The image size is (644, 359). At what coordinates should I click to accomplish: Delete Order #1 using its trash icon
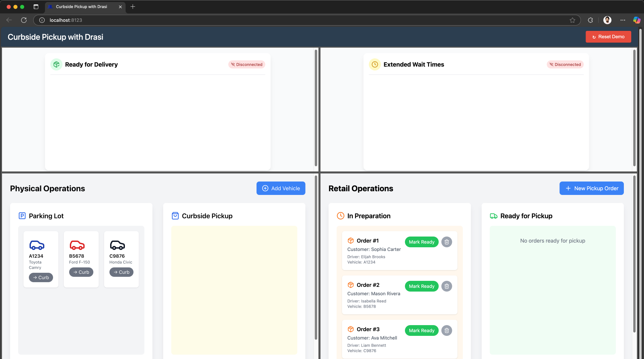[447, 242]
